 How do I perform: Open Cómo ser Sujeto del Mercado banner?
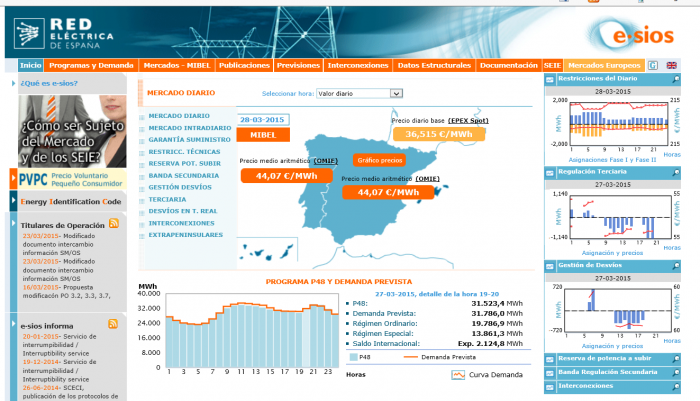(x=72, y=131)
